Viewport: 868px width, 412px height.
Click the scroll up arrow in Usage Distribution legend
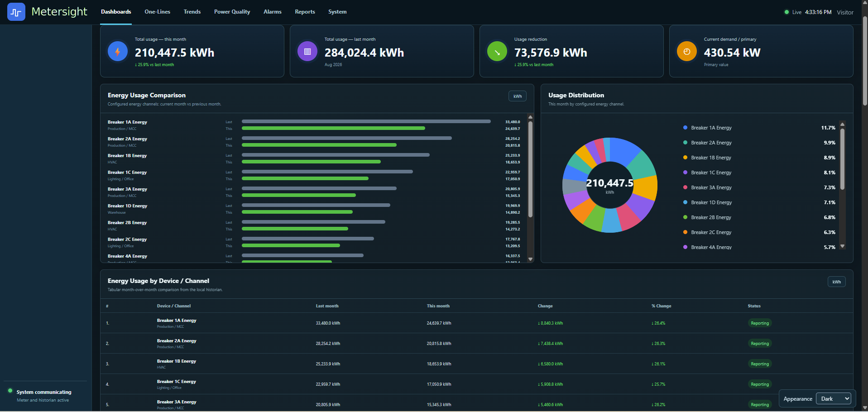pyautogui.click(x=842, y=124)
